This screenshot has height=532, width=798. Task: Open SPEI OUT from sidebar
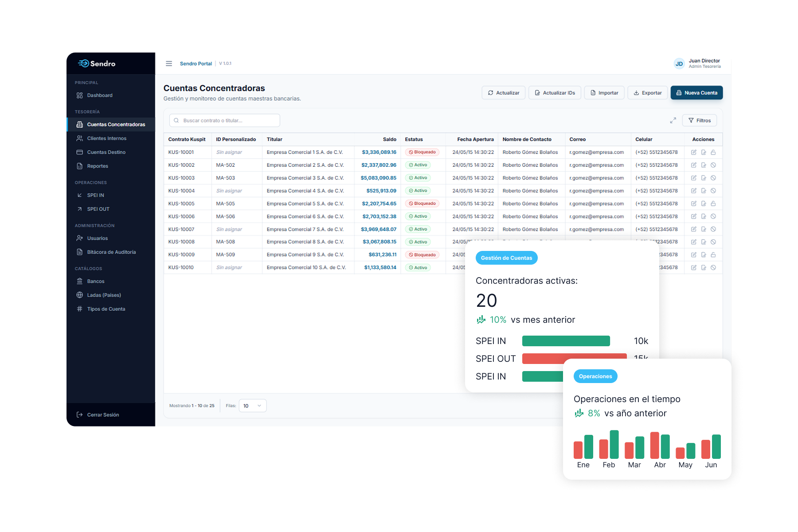[98, 209]
